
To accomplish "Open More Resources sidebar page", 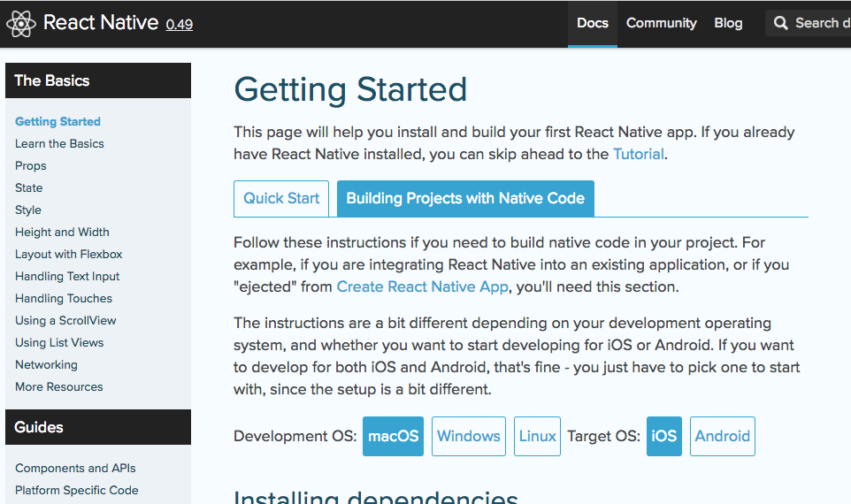I will pos(58,386).
